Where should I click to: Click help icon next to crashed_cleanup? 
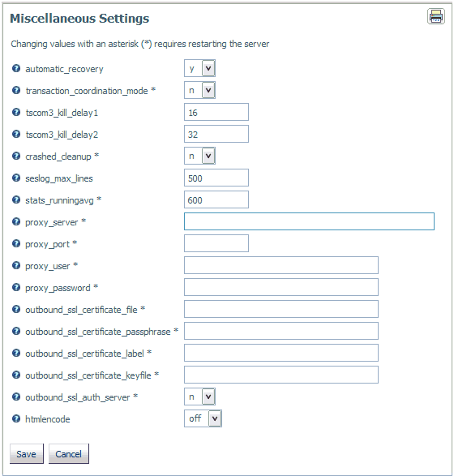coord(16,156)
